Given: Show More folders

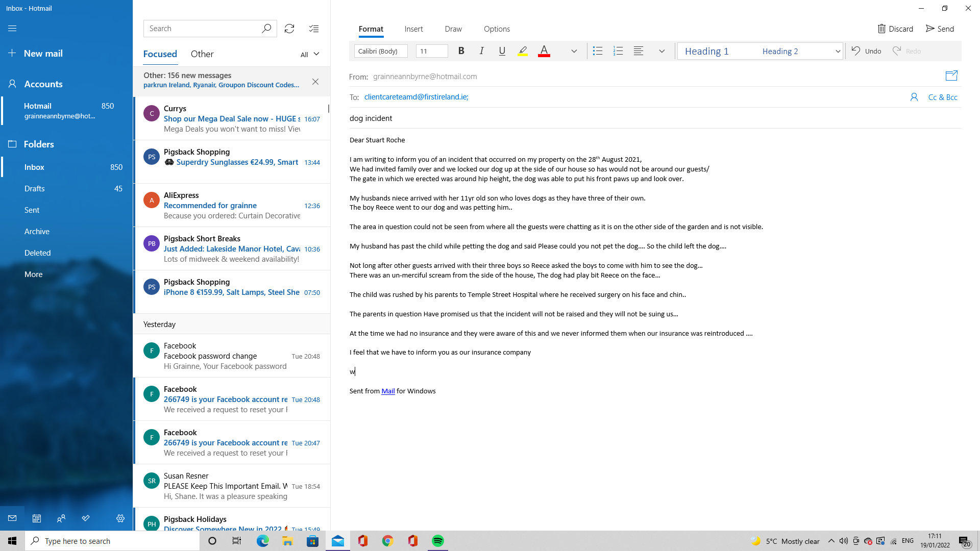Looking at the screenshot, I should 66,274.
